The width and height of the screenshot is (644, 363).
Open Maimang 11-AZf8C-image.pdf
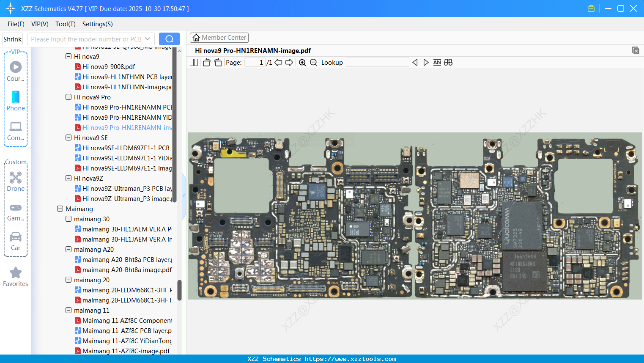[122, 351]
